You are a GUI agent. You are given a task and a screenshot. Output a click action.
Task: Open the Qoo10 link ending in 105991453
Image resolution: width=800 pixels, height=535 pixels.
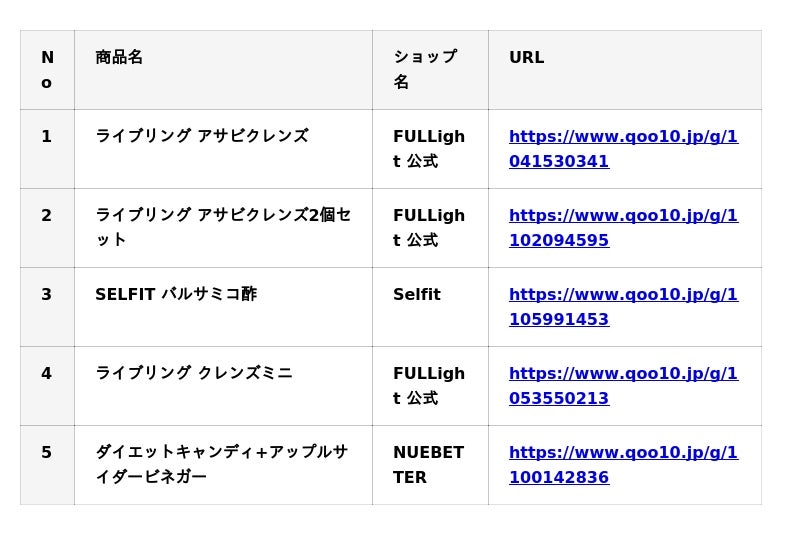click(623, 306)
